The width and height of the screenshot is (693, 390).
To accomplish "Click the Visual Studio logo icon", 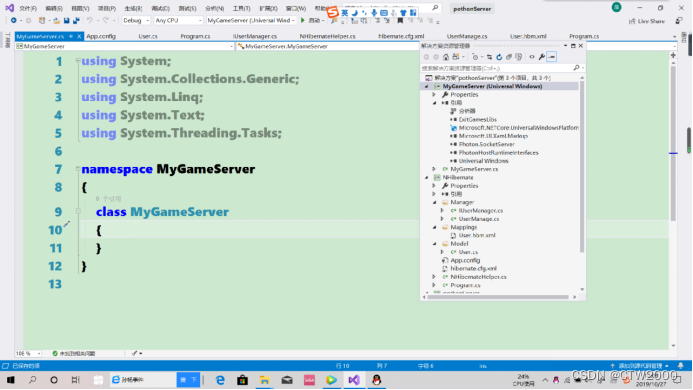I will tap(9, 8).
